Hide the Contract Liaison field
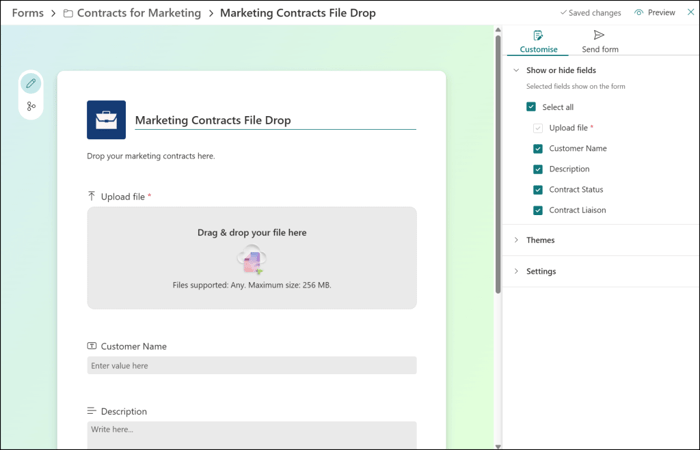 click(538, 211)
